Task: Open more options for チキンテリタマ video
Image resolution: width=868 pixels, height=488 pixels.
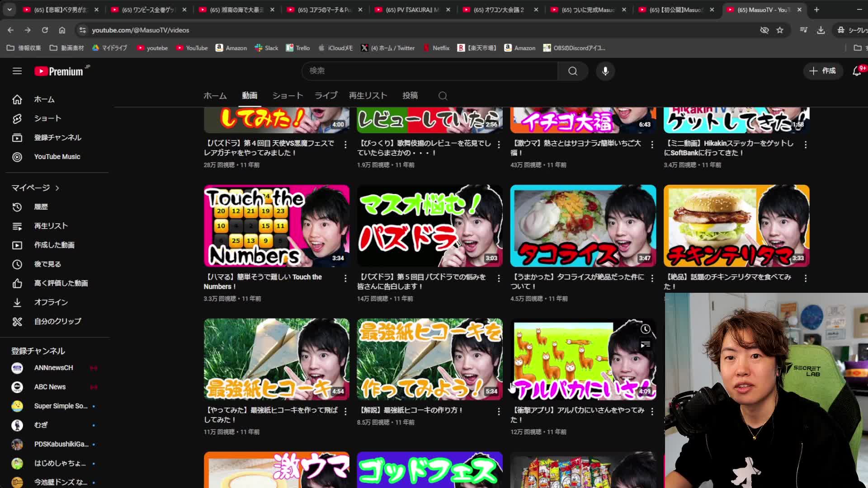Action: tap(806, 278)
